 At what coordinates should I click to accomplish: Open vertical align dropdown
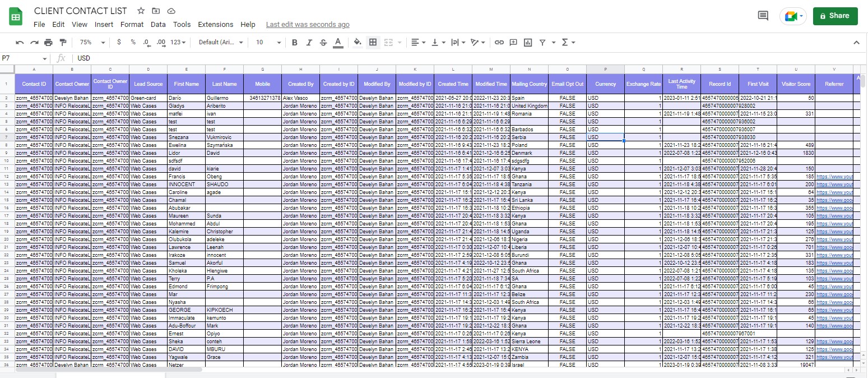click(x=438, y=43)
